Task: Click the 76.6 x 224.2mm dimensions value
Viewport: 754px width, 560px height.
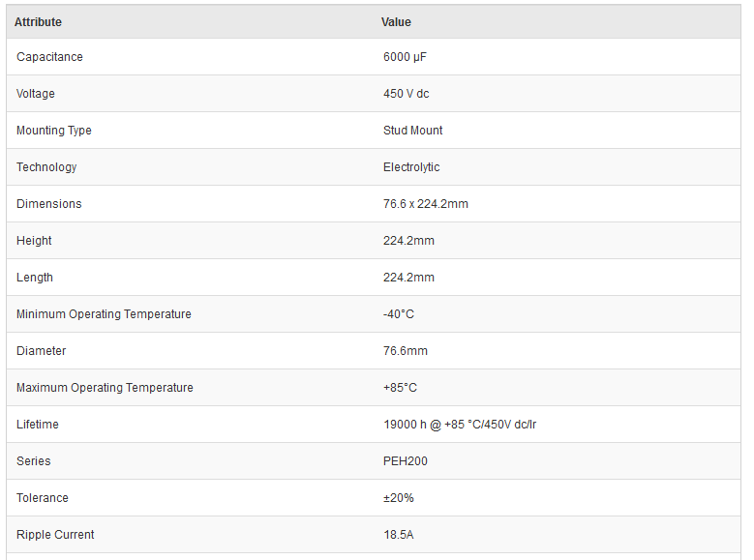Action: pyautogui.click(x=426, y=204)
